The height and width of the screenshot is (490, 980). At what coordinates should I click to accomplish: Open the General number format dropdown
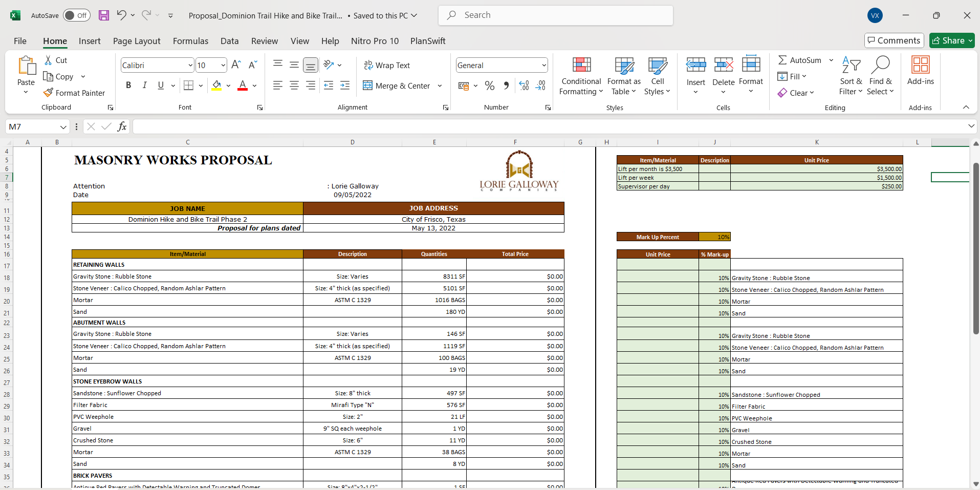(543, 65)
